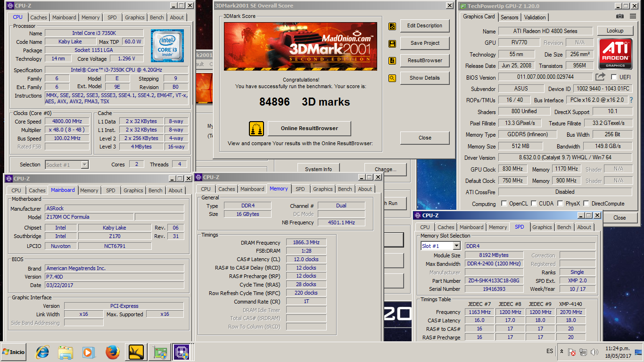The height and width of the screenshot is (362, 644).
Task: Switch to the CPU-Z taskbar icon
Action: tap(182, 352)
